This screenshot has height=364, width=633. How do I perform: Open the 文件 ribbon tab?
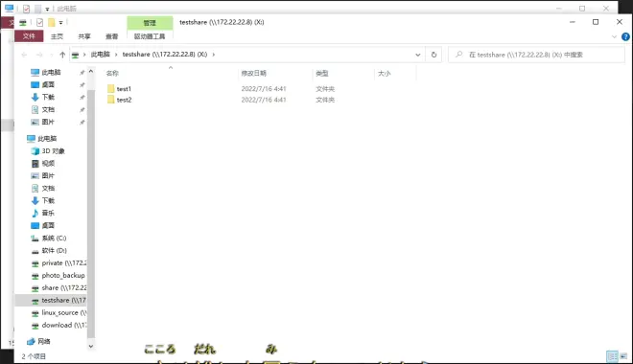pyautogui.click(x=29, y=36)
